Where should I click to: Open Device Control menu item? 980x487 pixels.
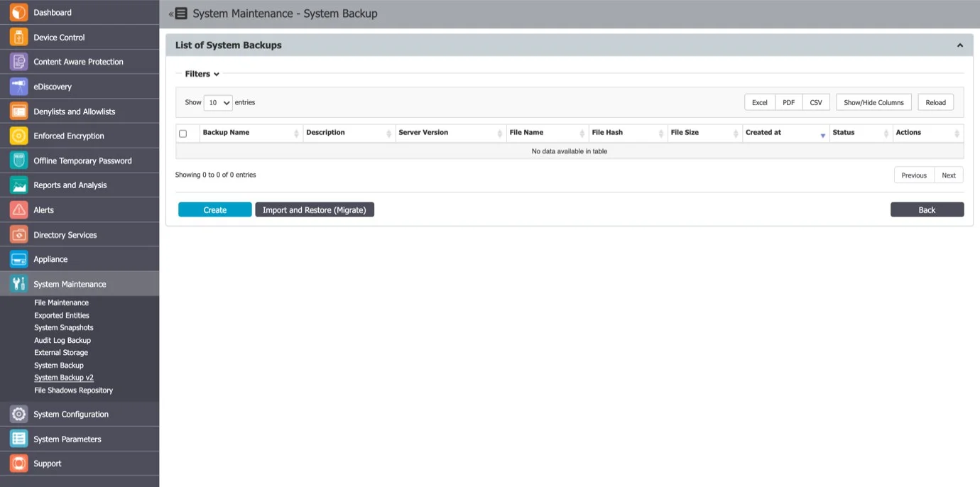tap(80, 37)
